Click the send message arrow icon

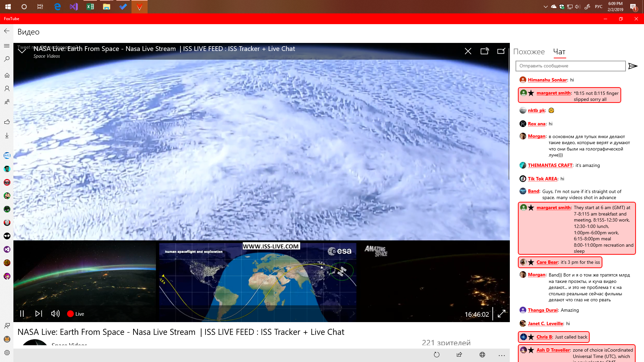[633, 66]
